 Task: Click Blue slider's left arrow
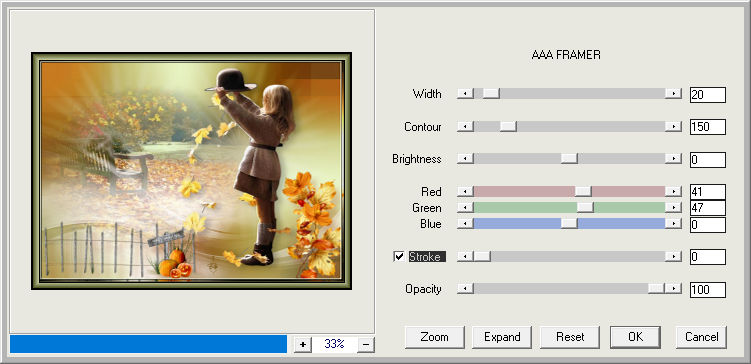point(465,224)
